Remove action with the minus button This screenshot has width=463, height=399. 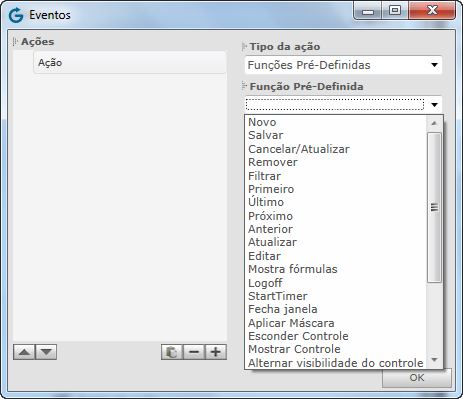pyautogui.click(x=194, y=352)
